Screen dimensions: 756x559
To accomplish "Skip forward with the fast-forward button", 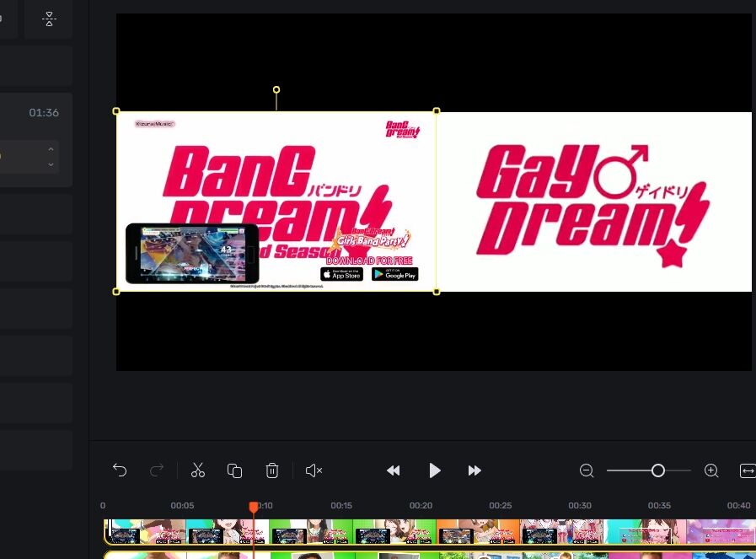I will tap(475, 470).
